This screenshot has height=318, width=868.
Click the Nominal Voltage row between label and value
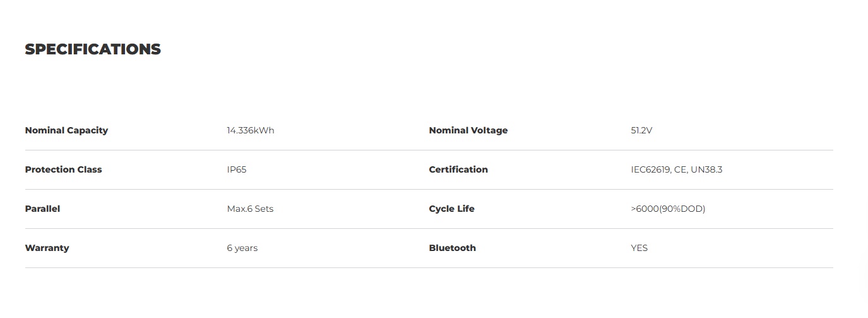pyautogui.click(x=568, y=130)
